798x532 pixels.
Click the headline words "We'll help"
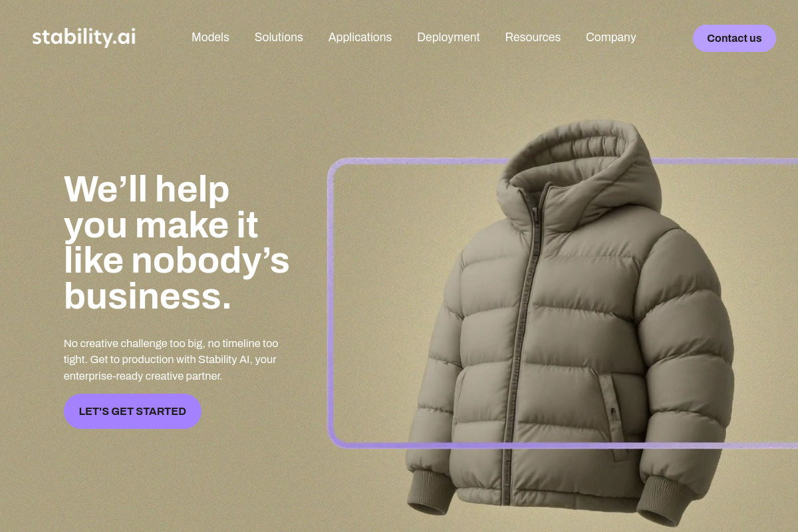click(x=146, y=190)
